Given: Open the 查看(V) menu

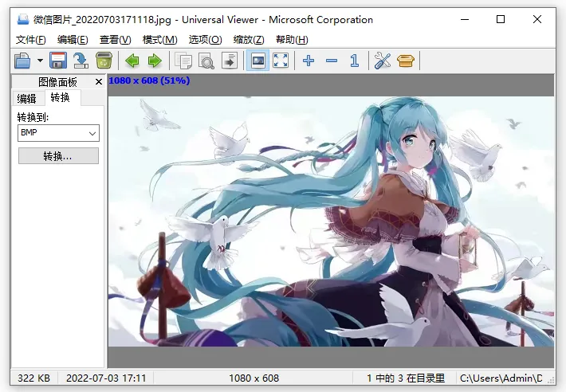Looking at the screenshot, I should coord(115,39).
